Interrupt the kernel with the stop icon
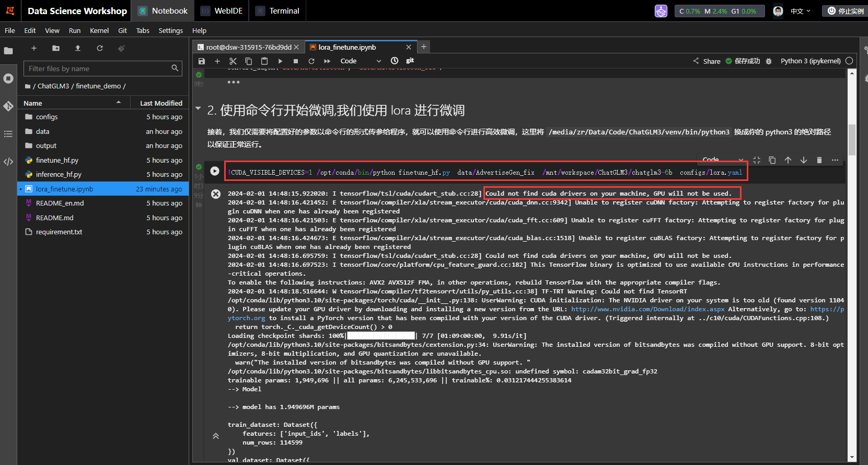Screen dimensions: 868x465 click(296, 61)
